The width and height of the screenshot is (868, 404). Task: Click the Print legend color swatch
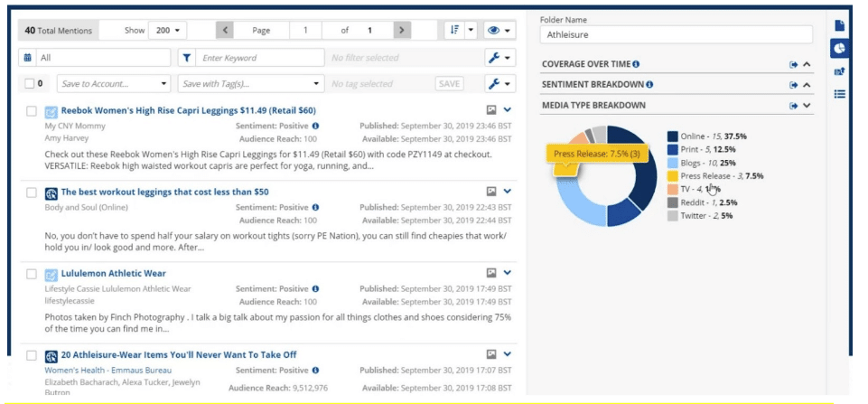672,150
